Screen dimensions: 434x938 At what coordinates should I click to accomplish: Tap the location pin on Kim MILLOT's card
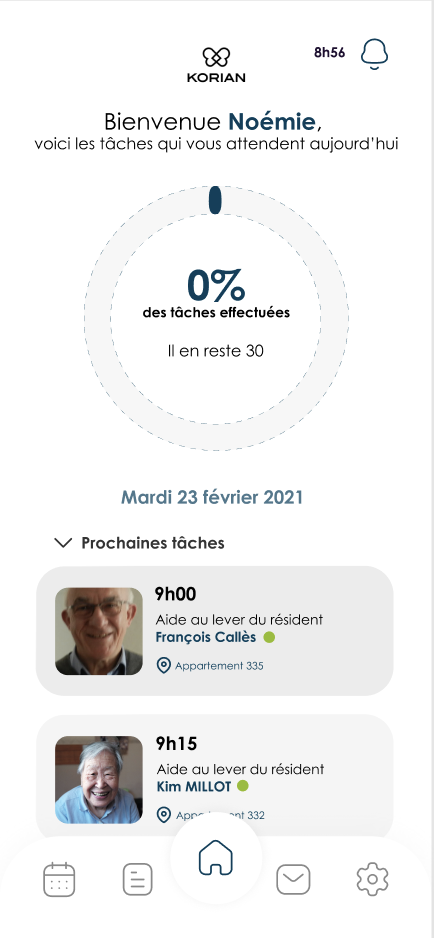(163, 815)
